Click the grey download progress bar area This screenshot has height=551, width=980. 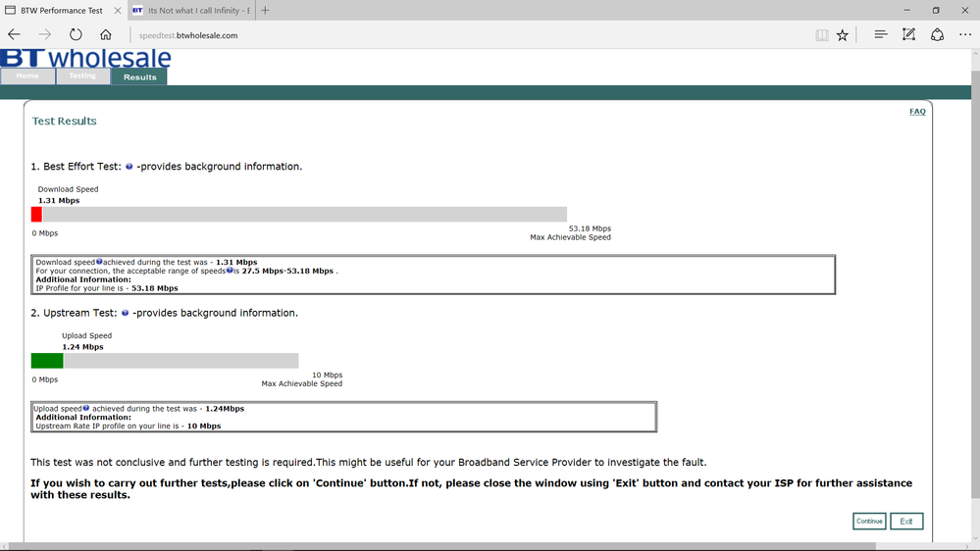point(304,215)
